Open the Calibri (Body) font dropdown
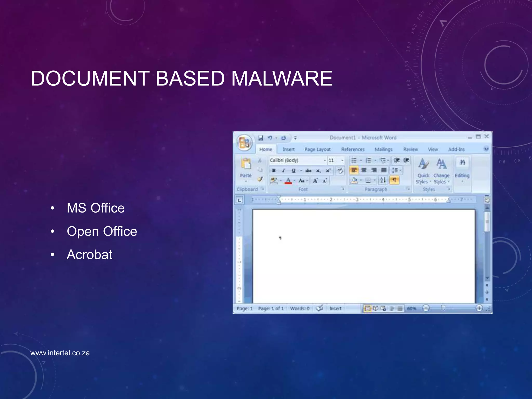The width and height of the screenshot is (532, 399). coord(324,161)
